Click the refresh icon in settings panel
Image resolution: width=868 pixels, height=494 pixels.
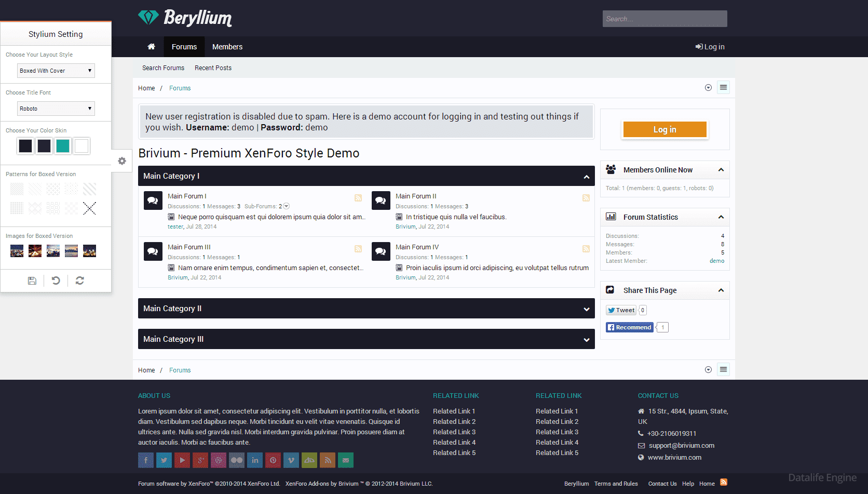[x=80, y=281]
